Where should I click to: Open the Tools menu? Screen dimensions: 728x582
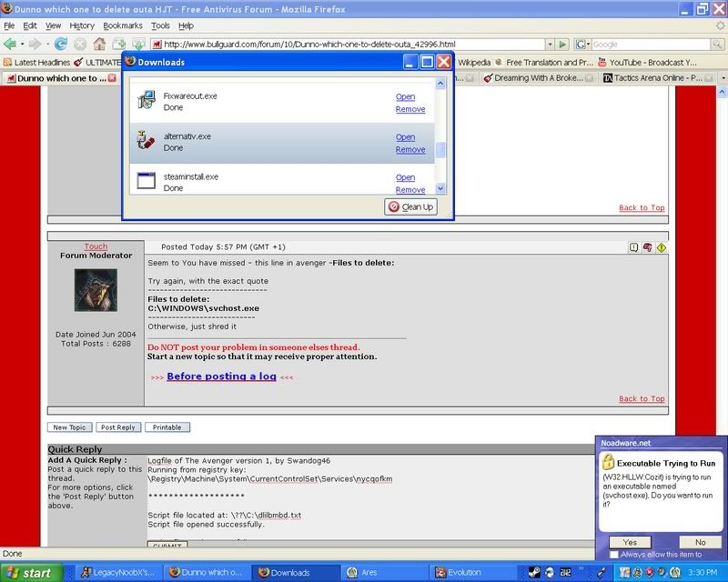click(160, 25)
